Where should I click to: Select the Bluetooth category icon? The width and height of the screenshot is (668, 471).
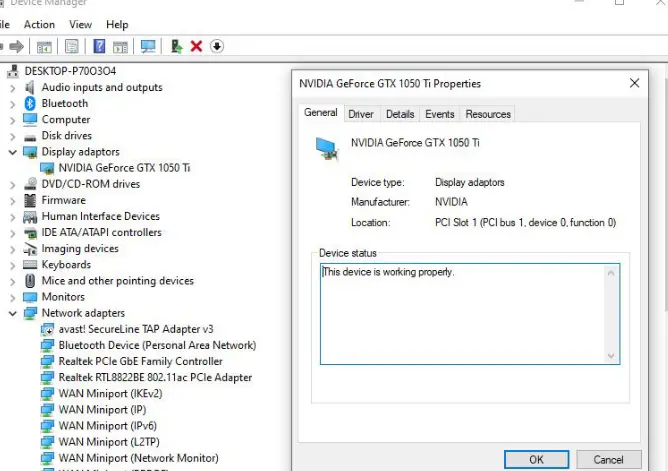pyautogui.click(x=30, y=103)
